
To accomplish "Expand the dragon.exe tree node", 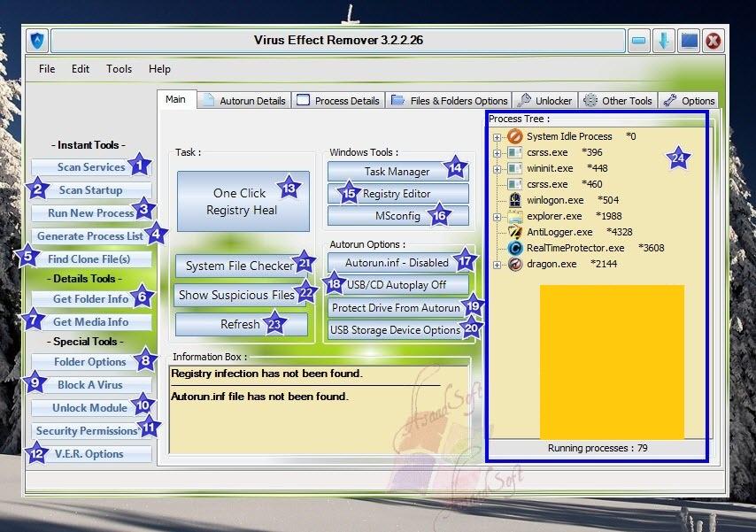I will click(x=497, y=265).
